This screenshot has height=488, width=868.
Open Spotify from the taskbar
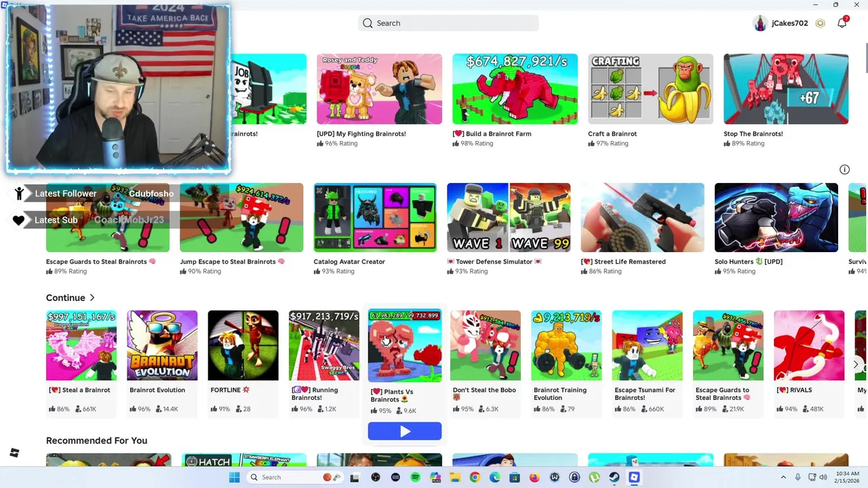(415, 477)
